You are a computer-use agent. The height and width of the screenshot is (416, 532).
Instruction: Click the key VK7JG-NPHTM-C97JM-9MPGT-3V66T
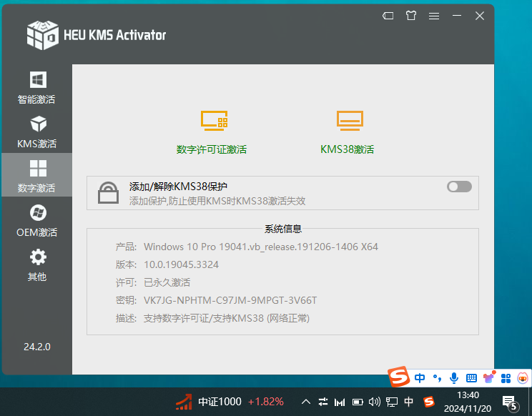click(x=230, y=300)
